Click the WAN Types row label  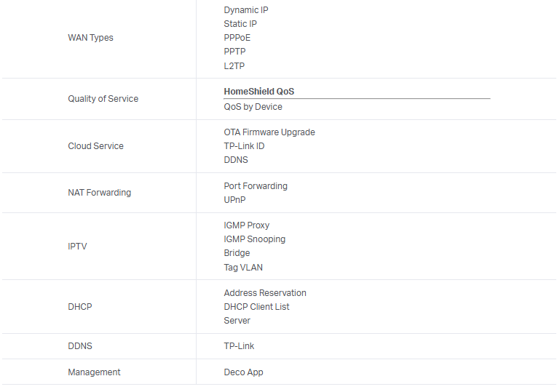click(x=90, y=38)
